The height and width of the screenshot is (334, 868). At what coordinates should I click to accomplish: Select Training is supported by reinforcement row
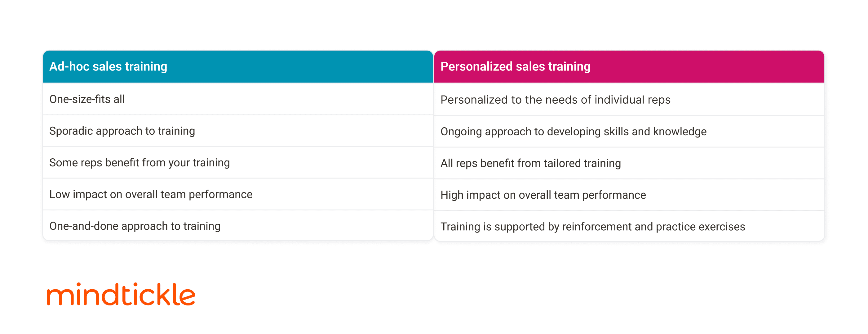click(592, 227)
